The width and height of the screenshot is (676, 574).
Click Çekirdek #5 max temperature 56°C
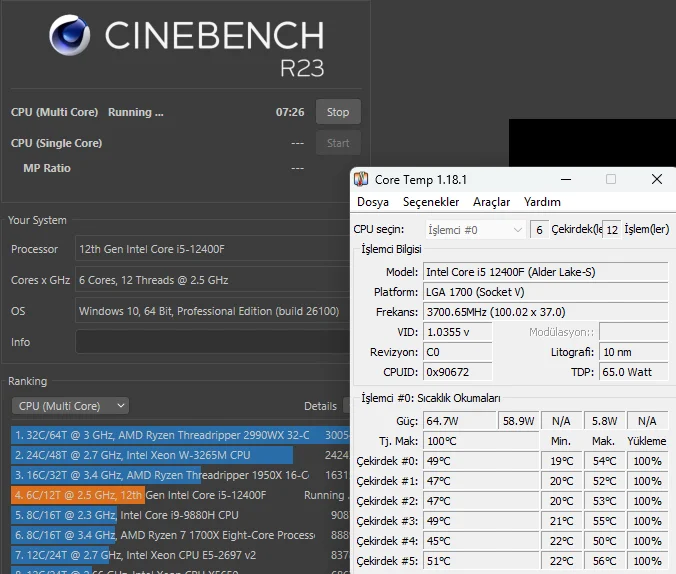pos(604,561)
